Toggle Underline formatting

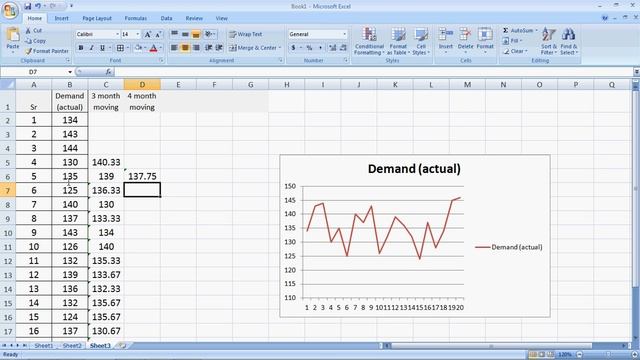[102, 48]
